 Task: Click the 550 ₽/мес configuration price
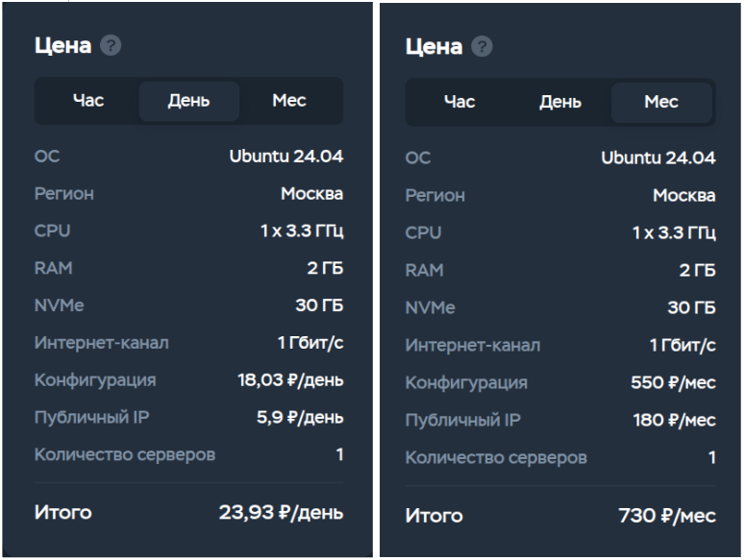click(673, 382)
